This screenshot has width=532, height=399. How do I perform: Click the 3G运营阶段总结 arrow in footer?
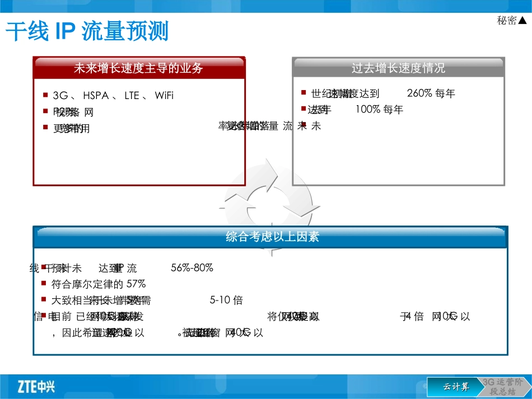(503, 387)
